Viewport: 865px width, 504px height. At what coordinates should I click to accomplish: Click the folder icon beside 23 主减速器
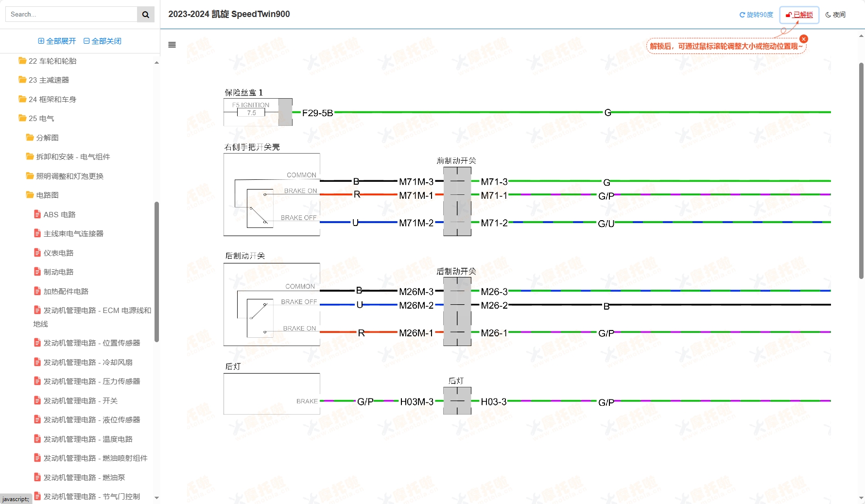[22, 80]
